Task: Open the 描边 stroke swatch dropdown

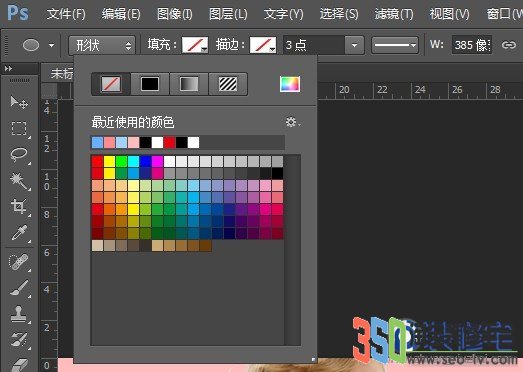Action: click(x=263, y=45)
